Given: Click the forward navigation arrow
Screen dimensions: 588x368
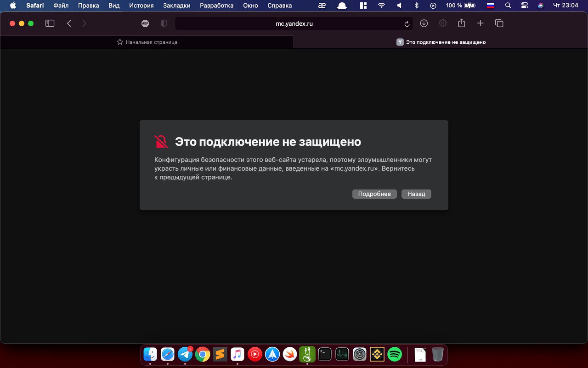Looking at the screenshot, I should [84, 23].
